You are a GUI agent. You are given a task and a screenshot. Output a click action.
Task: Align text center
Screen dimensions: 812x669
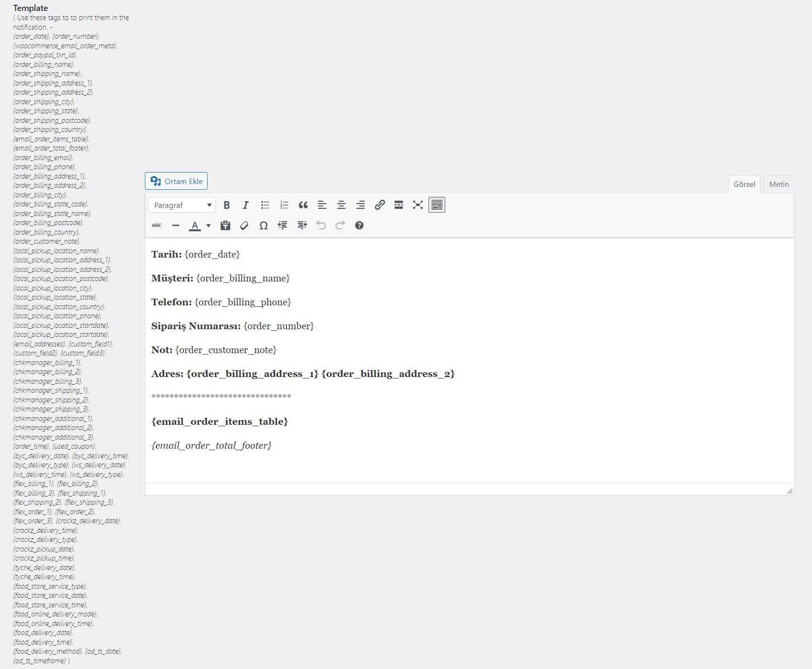(x=341, y=205)
